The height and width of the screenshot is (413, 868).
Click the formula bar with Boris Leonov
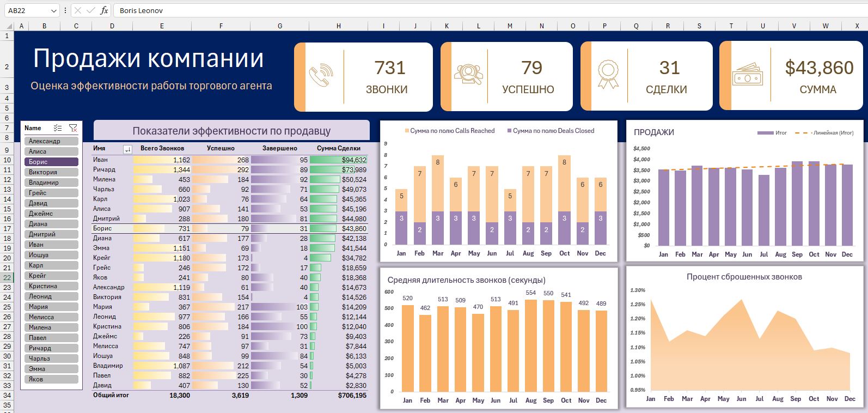[490, 10]
